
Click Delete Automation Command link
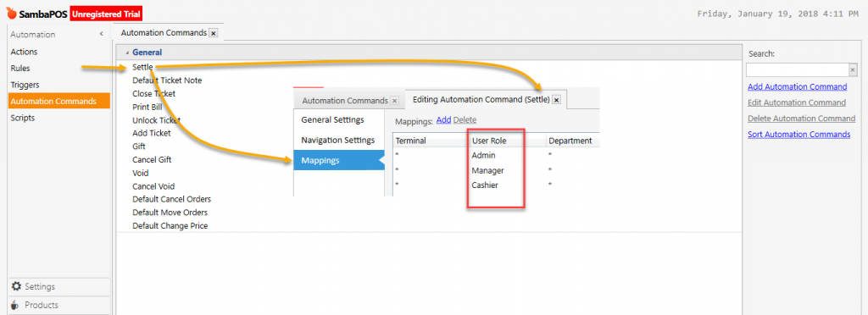(x=802, y=119)
